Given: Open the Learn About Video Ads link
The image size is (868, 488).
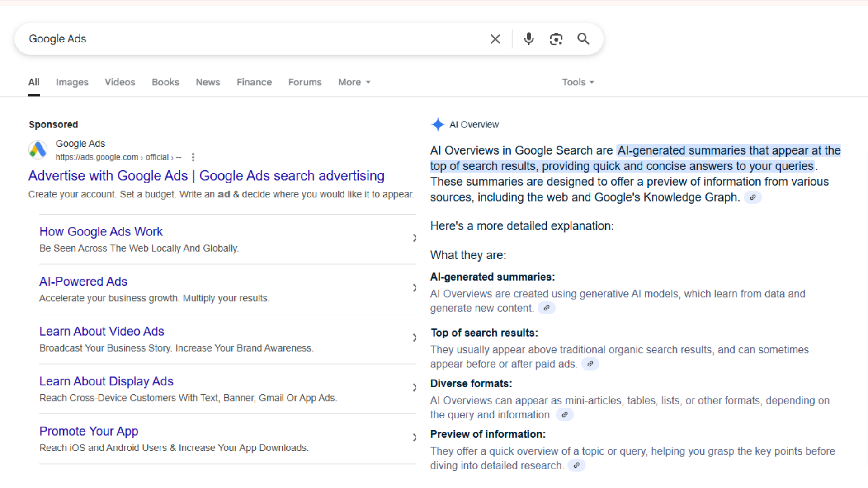Looking at the screenshot, I should click(102, 331).
